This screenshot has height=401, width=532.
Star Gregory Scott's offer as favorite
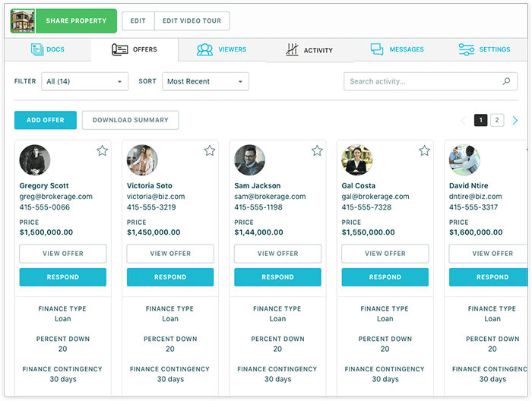pyautogui.click(x=102, y=151)
